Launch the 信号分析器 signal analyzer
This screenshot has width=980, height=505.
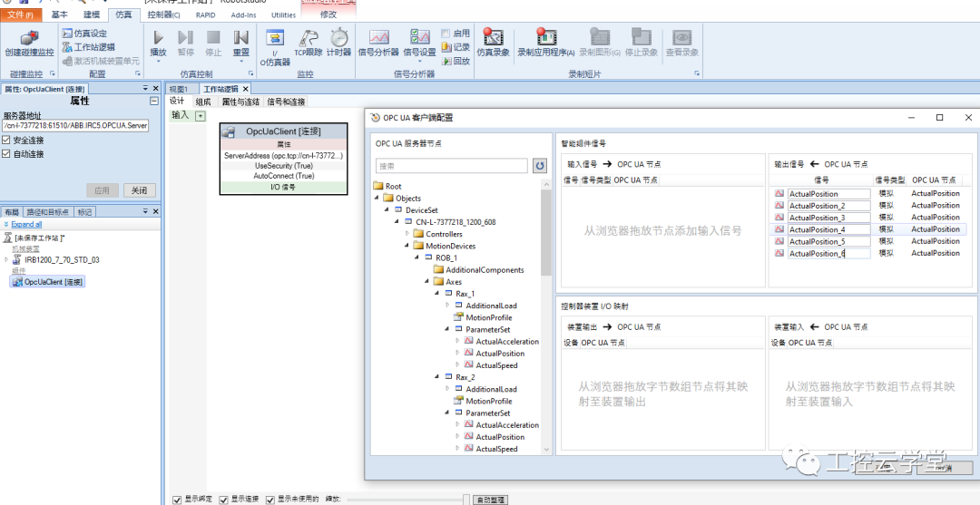(x=378, y=37)
